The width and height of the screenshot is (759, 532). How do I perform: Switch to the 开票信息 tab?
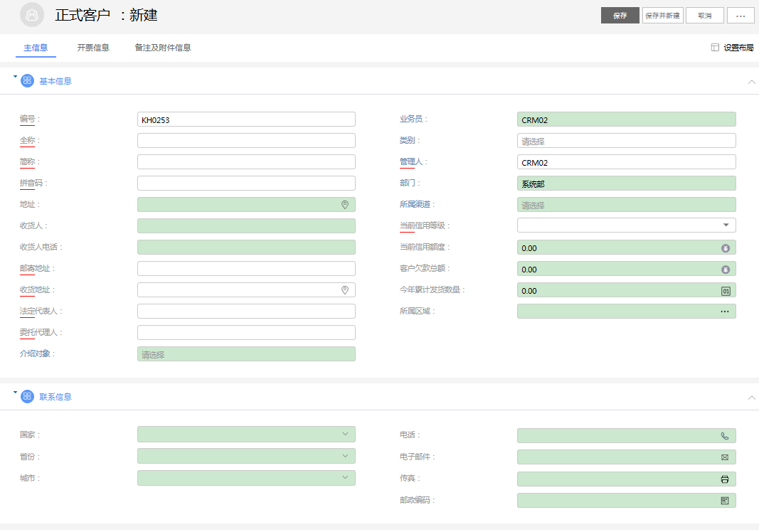(x=93, y=48)
